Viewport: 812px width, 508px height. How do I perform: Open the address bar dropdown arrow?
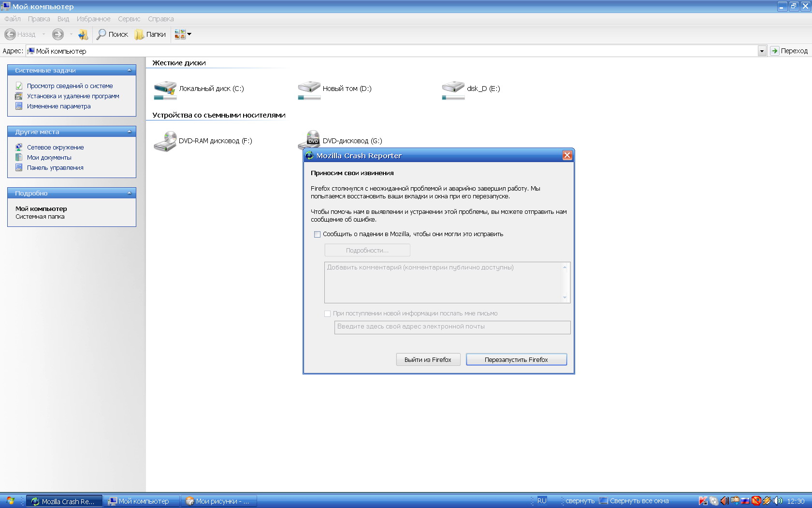(x=762, y=51)
